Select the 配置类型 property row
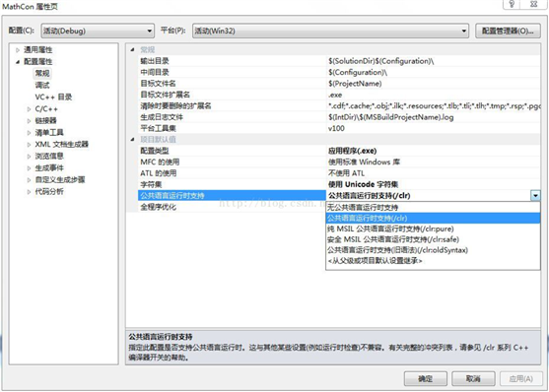 point(339,151)
